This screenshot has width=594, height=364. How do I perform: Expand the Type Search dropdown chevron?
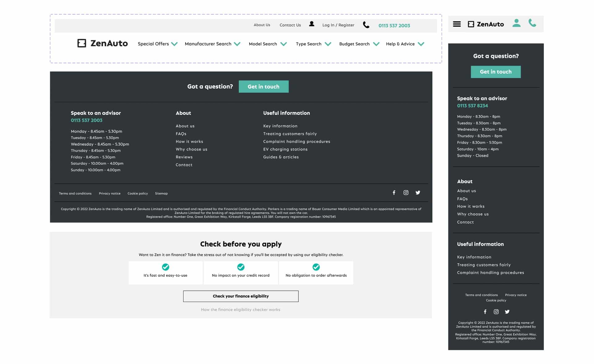328,44
